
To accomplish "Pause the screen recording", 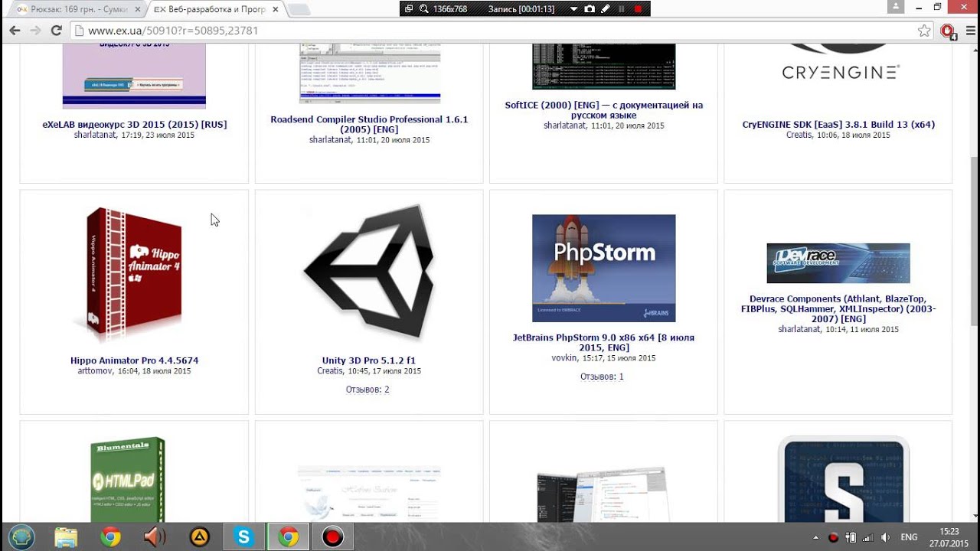I will click(x=621, y=8).
